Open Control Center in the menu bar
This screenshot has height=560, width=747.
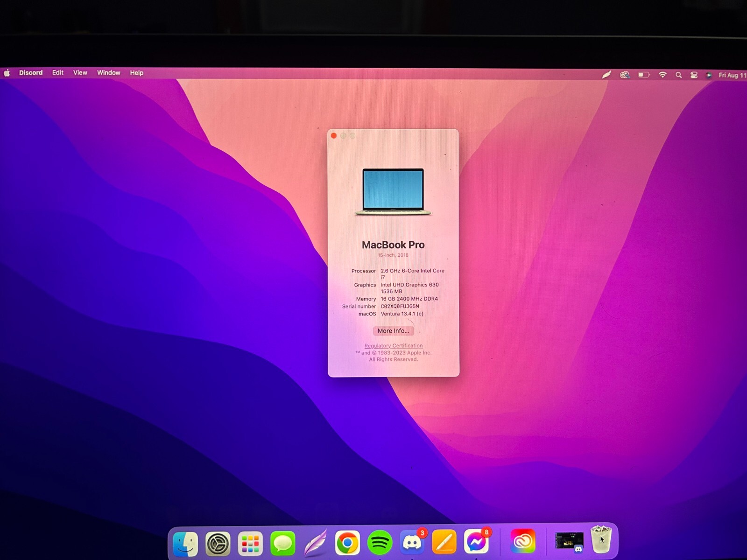(x=694, y=74)
